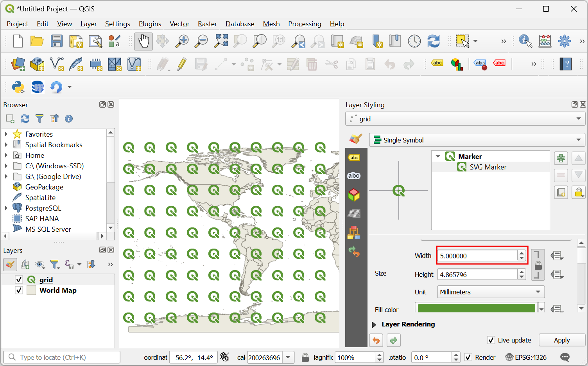Toggle the lock aspect ratio icon

point(538,265)
